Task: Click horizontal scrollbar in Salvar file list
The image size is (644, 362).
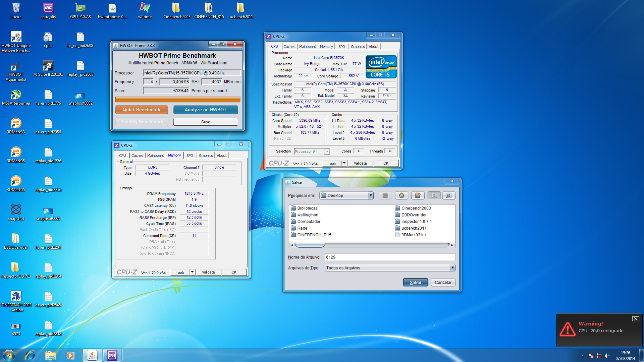Action: pyautogui.click(x=372, y=245)
